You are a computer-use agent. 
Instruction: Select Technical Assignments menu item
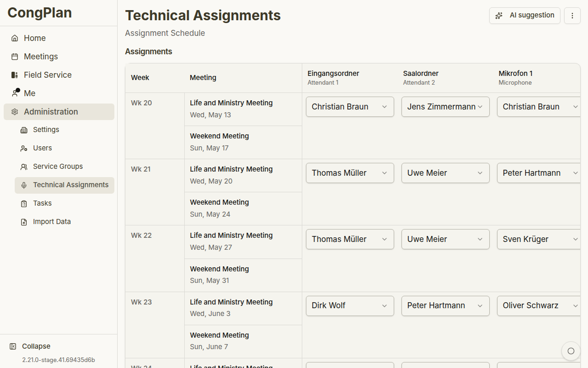coord(64,185)
